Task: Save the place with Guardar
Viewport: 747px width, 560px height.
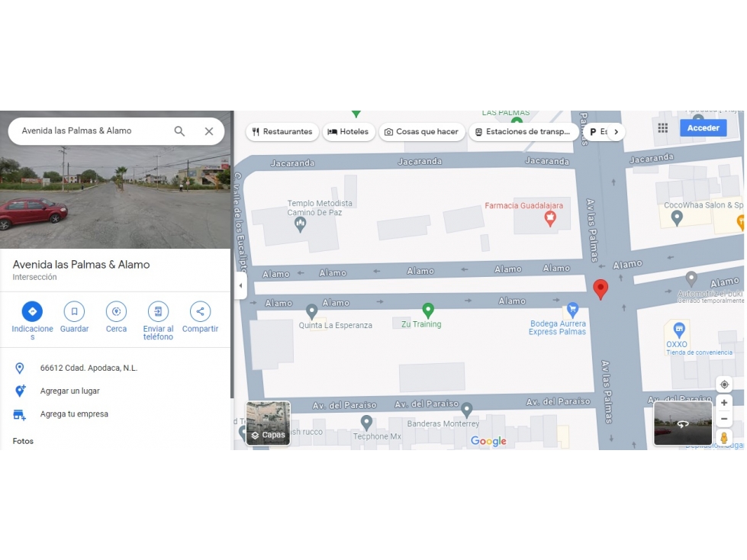Action: 74,311
